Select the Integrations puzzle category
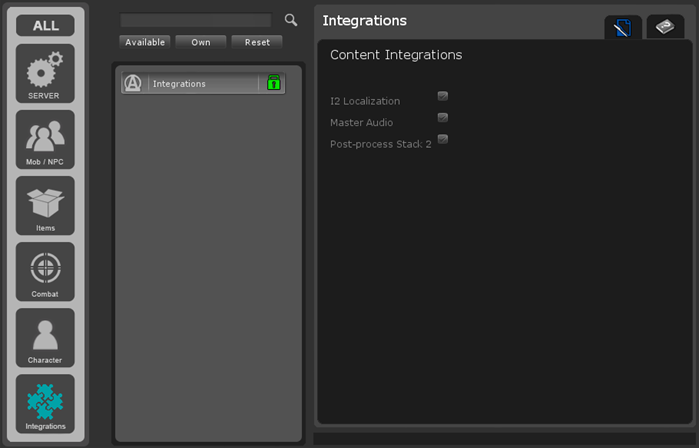 [45, 404]
